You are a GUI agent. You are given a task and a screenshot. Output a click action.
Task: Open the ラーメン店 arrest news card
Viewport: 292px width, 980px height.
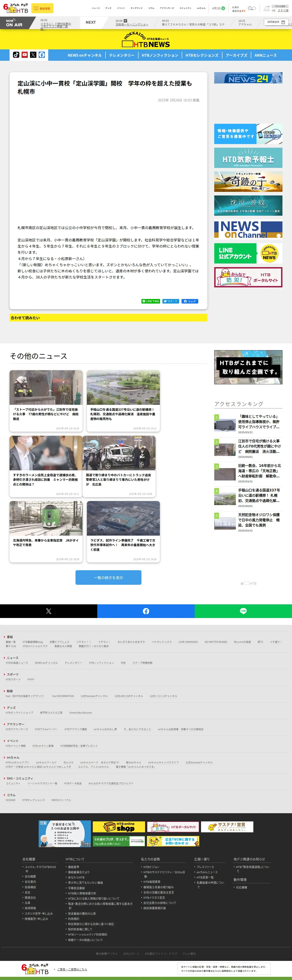pos(46,466)
